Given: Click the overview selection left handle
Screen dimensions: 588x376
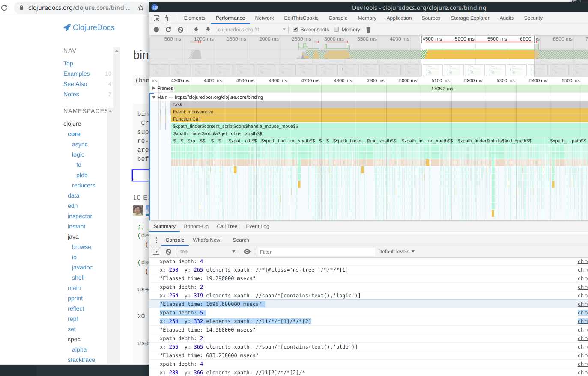Looking at the screenshot, I should 421,39.
